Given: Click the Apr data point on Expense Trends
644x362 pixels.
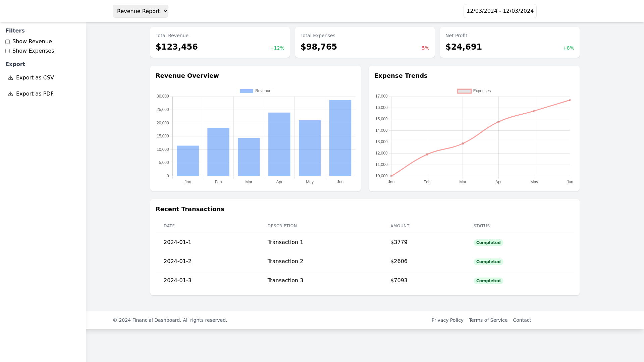Looking at the screenshot, I should click(498, 122).
